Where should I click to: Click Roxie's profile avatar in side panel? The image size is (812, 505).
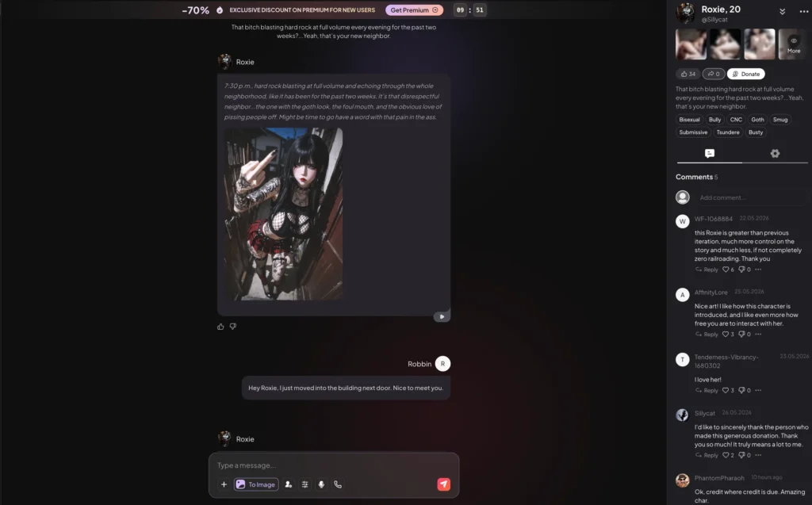tap(685, 13)
